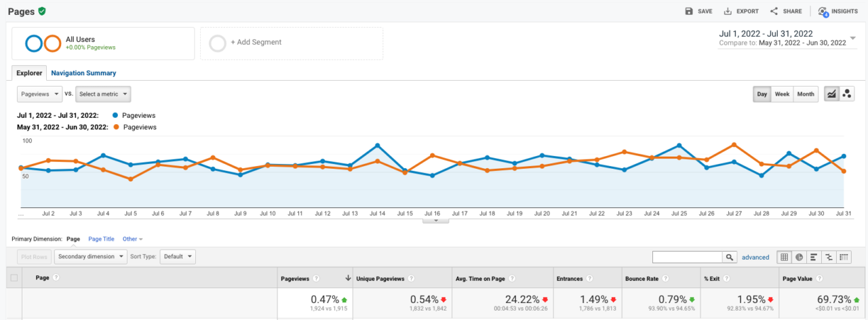Tick the select-all checkbox in table header
The width and height of the screenshot is (868, 320).
pyautogui.click(x=14, y=277)
